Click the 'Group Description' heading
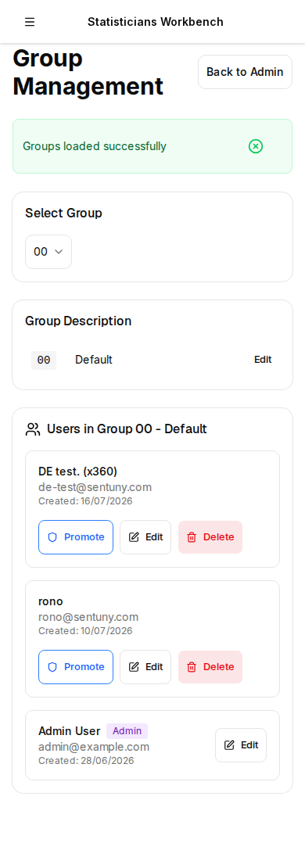Image resolution: width=305 pixels, height=868 pixels. pos(79,321)
